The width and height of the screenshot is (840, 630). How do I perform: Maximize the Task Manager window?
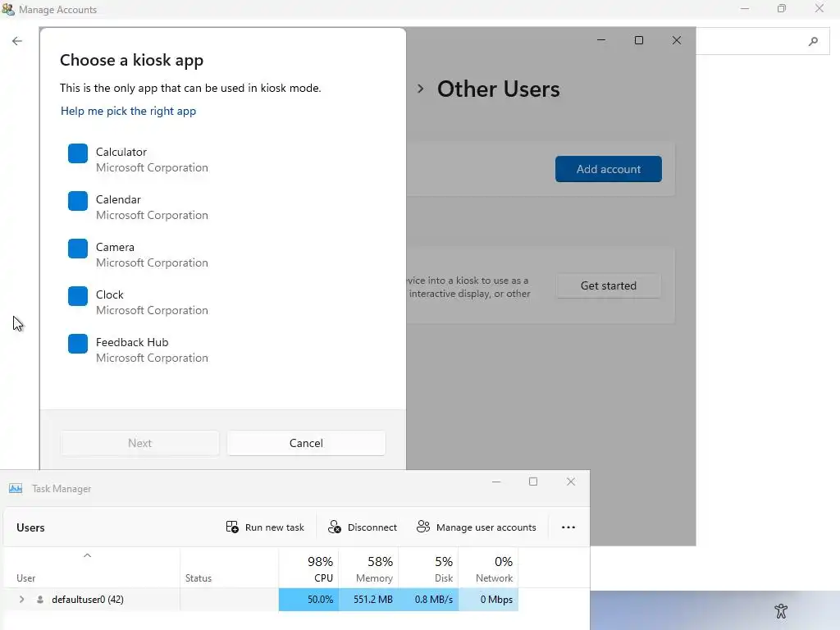(x=533, y=482)
